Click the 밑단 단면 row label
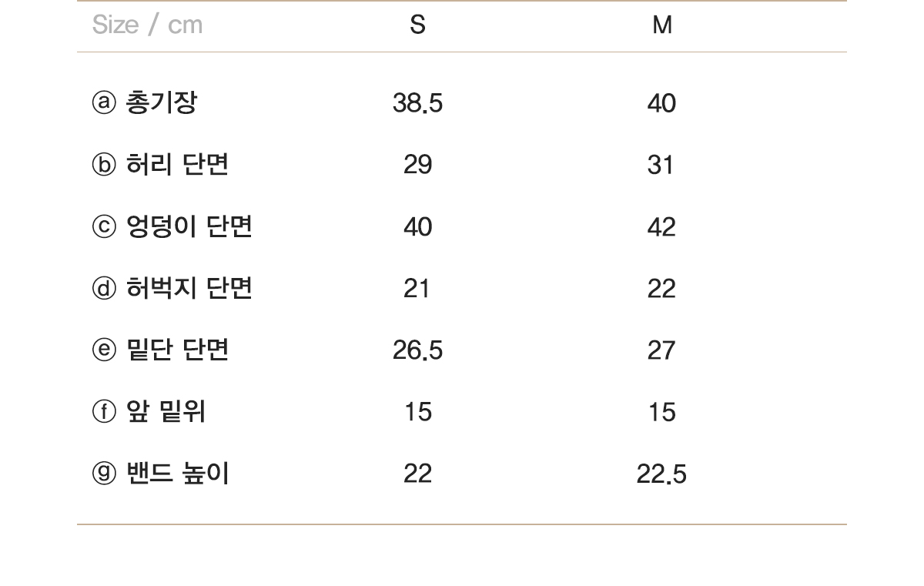The height and width of the screenshot is (586, 924). click(177, 350)
